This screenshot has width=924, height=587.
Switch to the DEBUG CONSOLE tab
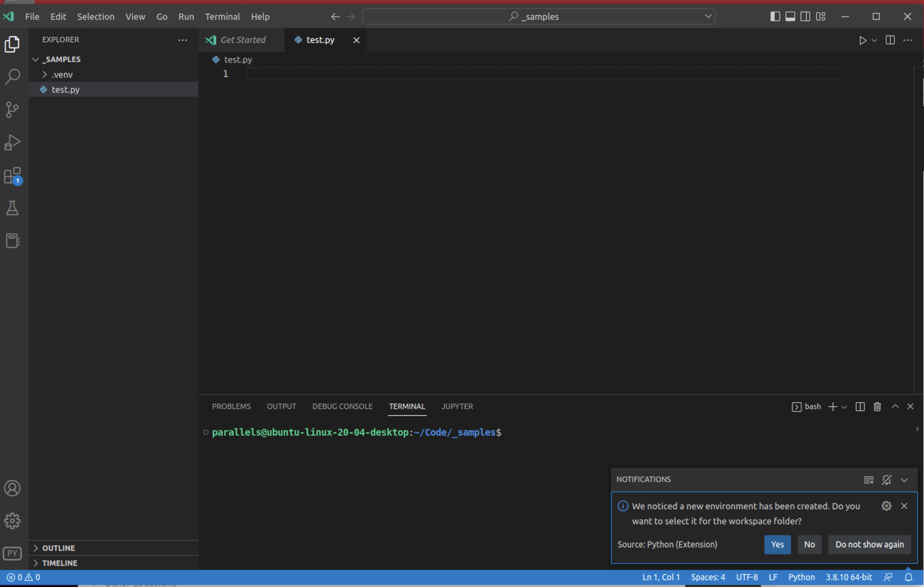(x=342, y=406)
